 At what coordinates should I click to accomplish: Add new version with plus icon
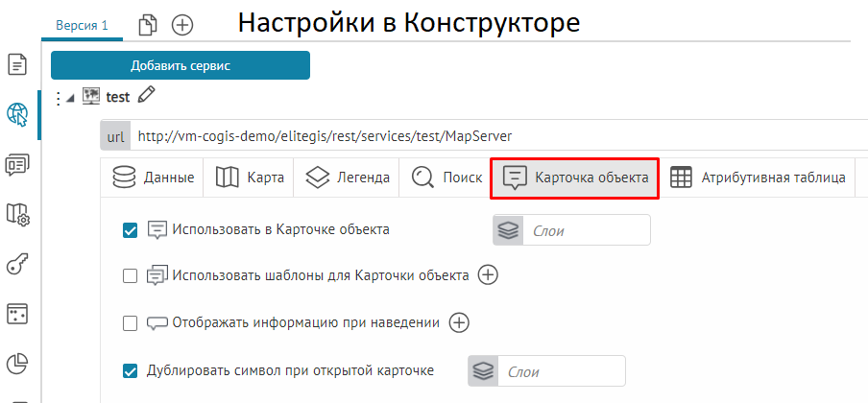pyautogui.click(x=181, y=25)
